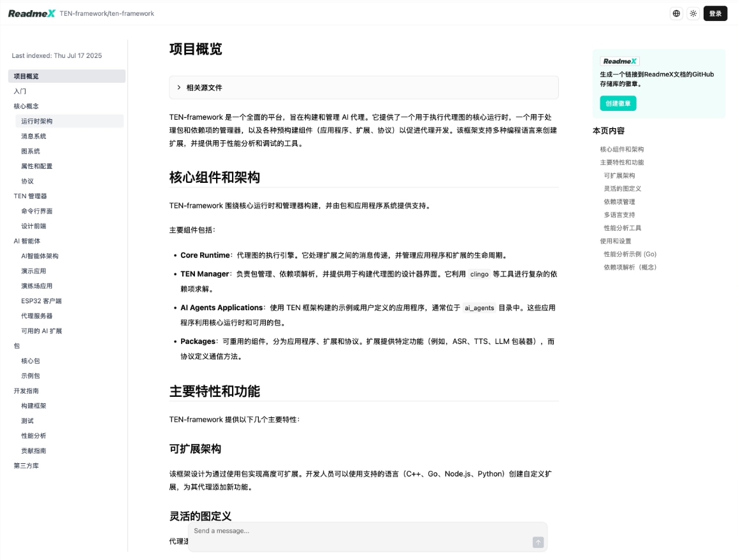
Task: Open the language selector globe icon
Action: pyautogui.click(x=676, y=13)
